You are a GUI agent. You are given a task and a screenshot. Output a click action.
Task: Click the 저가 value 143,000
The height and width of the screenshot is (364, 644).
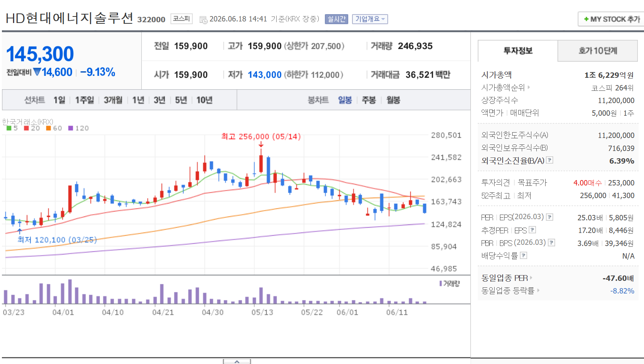pos(265,75)
